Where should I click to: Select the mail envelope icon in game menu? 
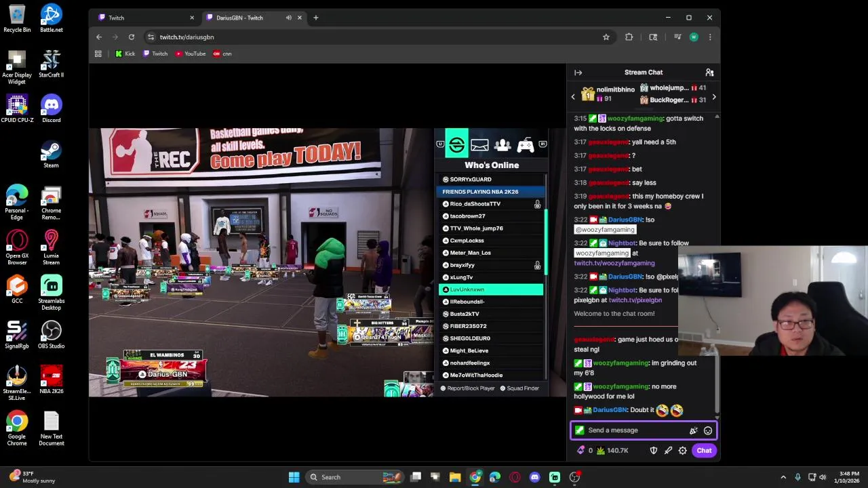[x=479, y=144]
